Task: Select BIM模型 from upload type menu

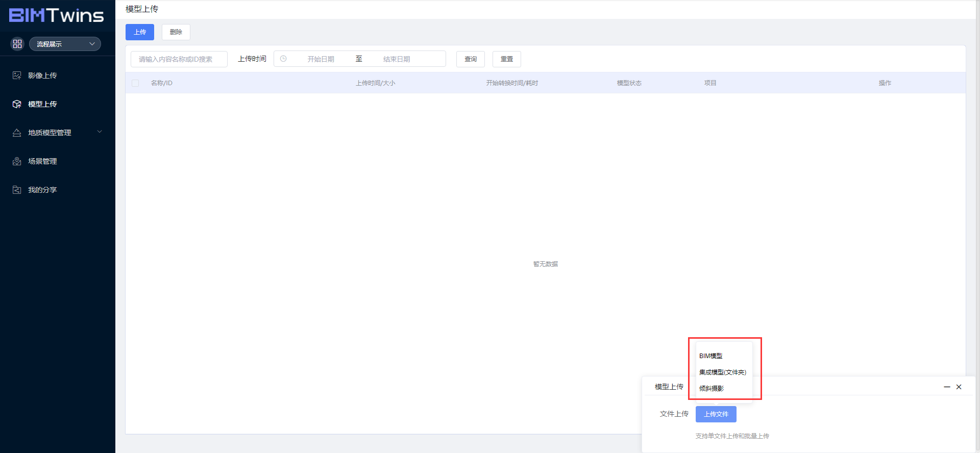Action: [x=710, y=356]
